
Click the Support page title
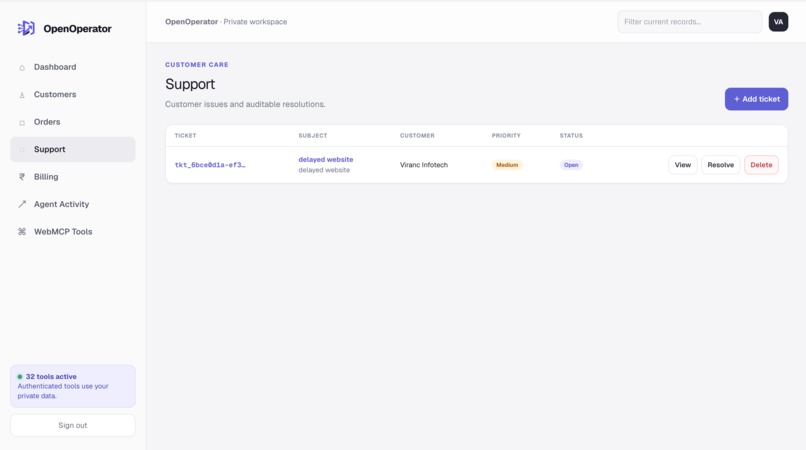[x=190, y=84]
